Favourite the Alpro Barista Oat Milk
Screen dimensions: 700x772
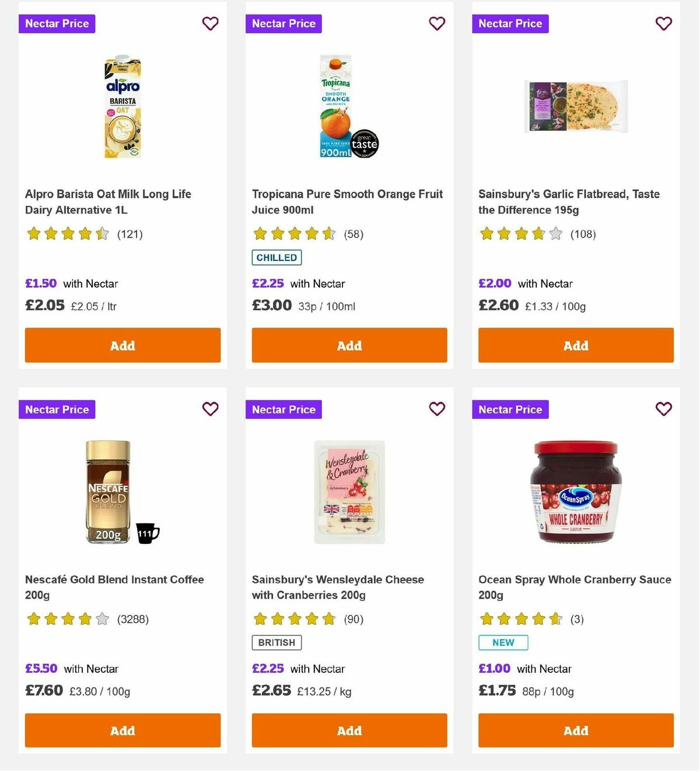pyautogui.click(x=210, y=23)
